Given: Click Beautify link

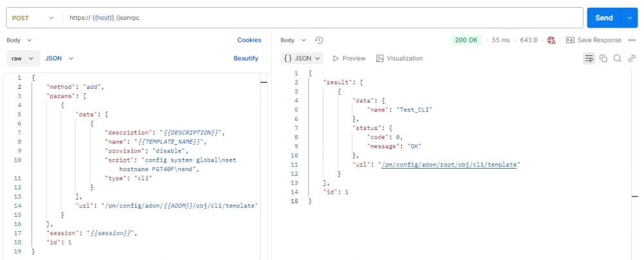Looking at the screenshot, I should click(x=246, y=59).
